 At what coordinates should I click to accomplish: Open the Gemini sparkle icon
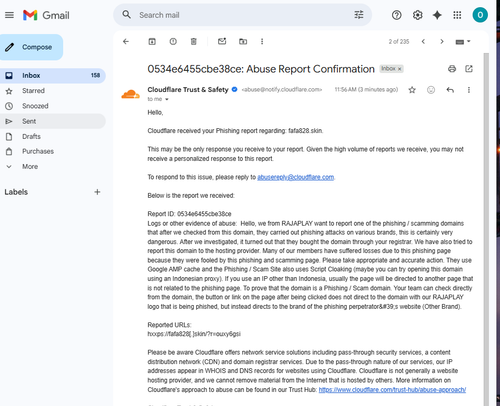[437, 15]
